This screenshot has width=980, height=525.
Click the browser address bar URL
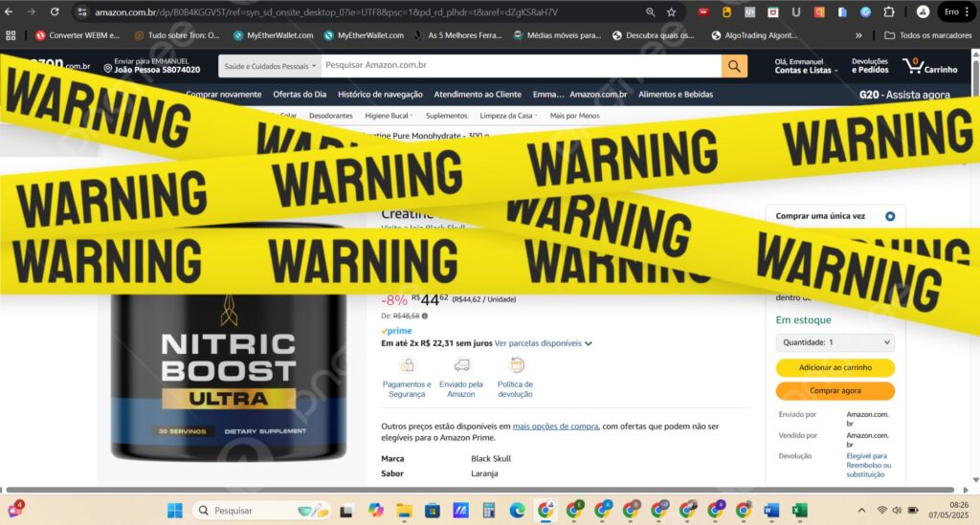(326, 11)
